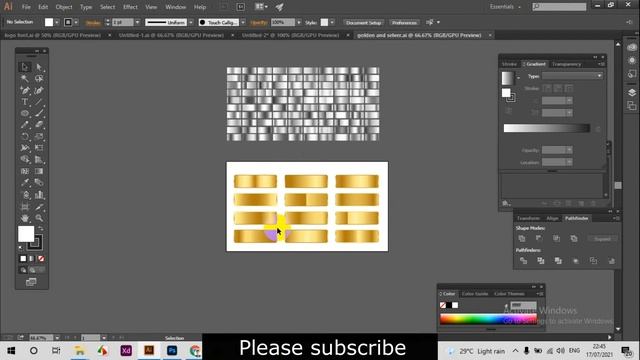Open the fill color dropdown in control bar

pos(57,22)
